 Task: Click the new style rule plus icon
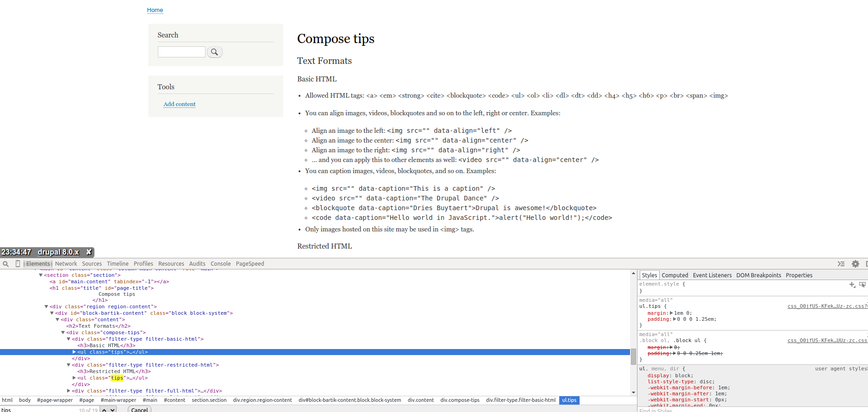852,285
